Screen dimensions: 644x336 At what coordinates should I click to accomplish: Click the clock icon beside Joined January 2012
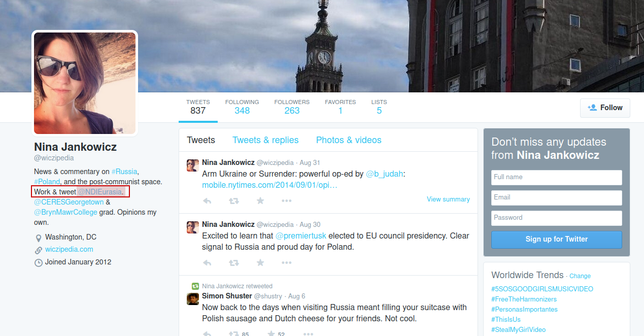click(x=39, y=263)
